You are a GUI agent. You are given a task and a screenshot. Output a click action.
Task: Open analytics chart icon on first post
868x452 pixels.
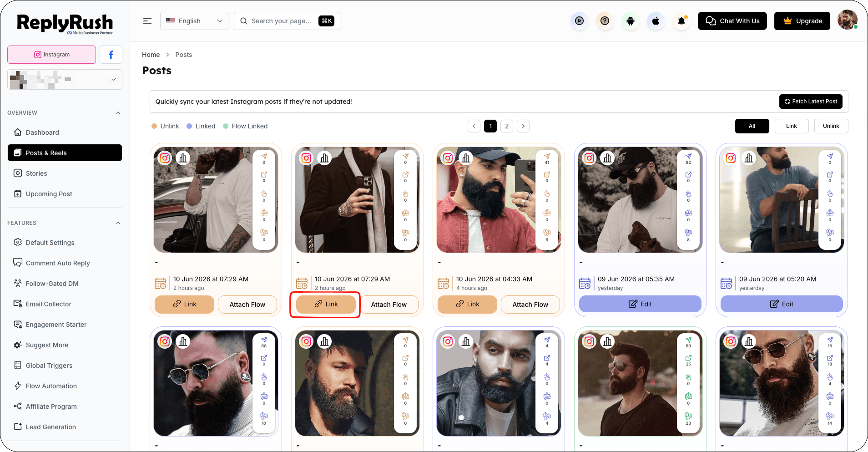click(x=183, y=158)
